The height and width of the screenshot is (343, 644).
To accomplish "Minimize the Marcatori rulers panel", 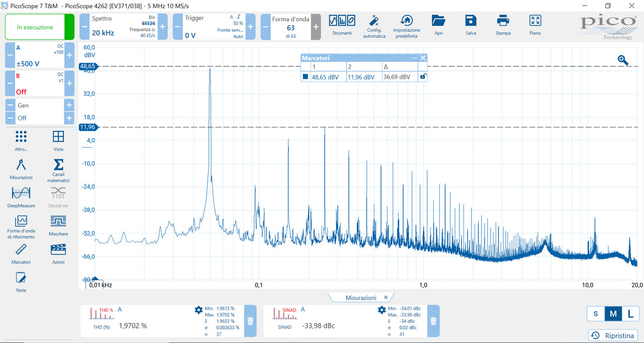I will (x=415, y=58).
